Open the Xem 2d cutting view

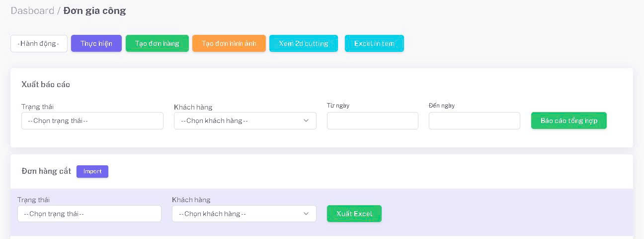click(x=304, y=43)
